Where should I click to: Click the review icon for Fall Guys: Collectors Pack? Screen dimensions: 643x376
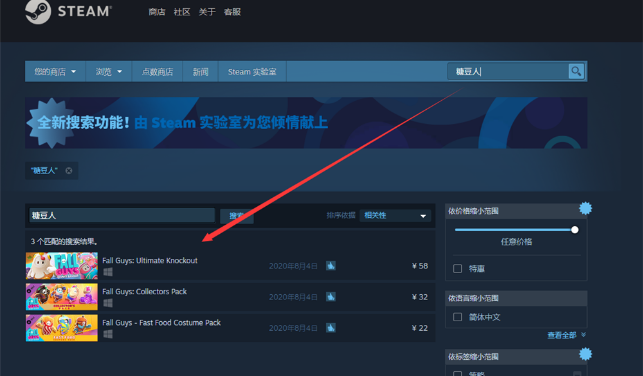click(331, 296)
